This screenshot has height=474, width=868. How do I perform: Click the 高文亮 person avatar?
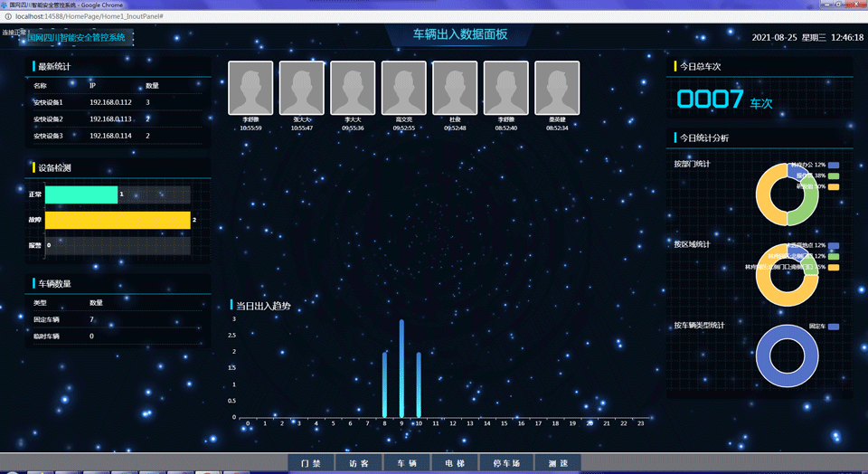404,88
